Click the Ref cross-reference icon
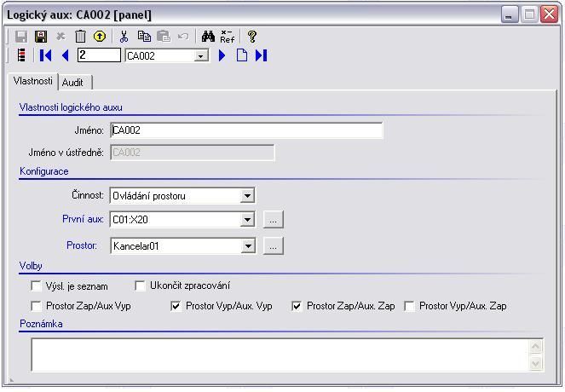This screenshot has height=392, width=565. pyautogui.click(x=227, y=37)
